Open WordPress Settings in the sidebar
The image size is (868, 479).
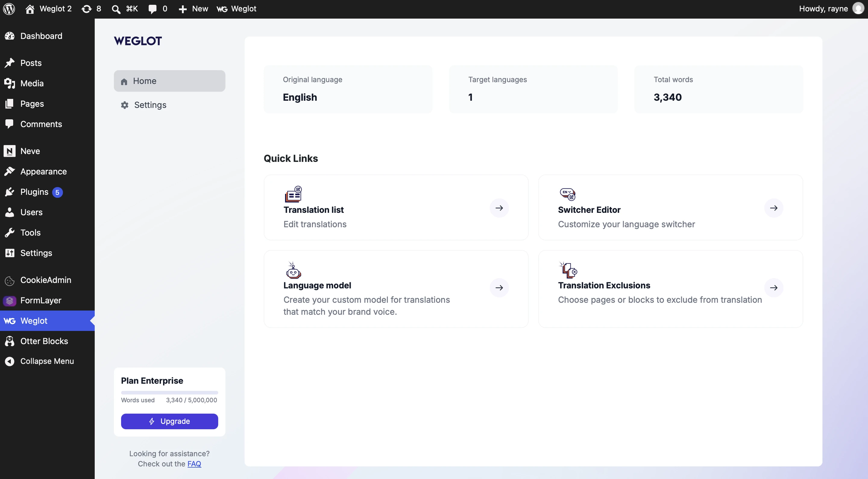(x=47, y=253)
